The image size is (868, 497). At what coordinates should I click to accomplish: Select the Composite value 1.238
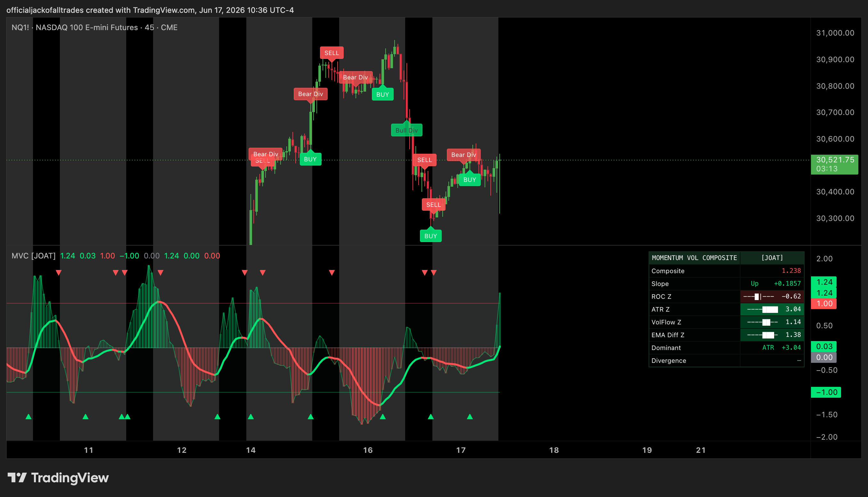pyautogui.click(x=791, y=271)
